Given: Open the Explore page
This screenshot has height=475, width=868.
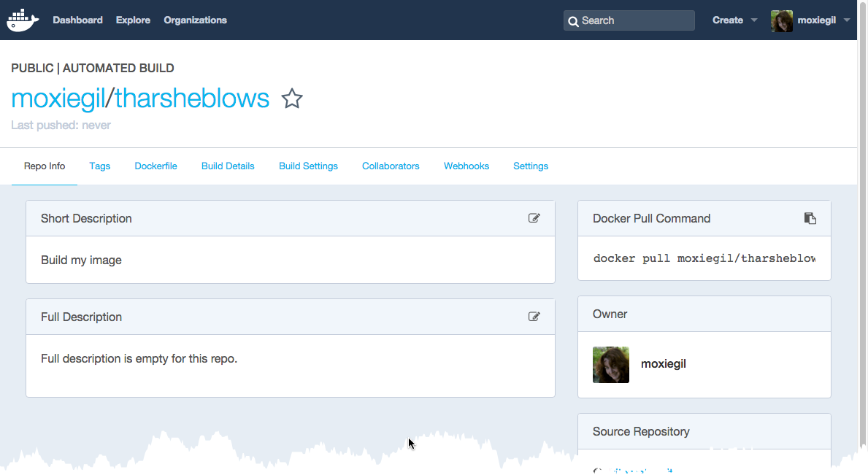Looking at the screenshot, I should [133, 20].
